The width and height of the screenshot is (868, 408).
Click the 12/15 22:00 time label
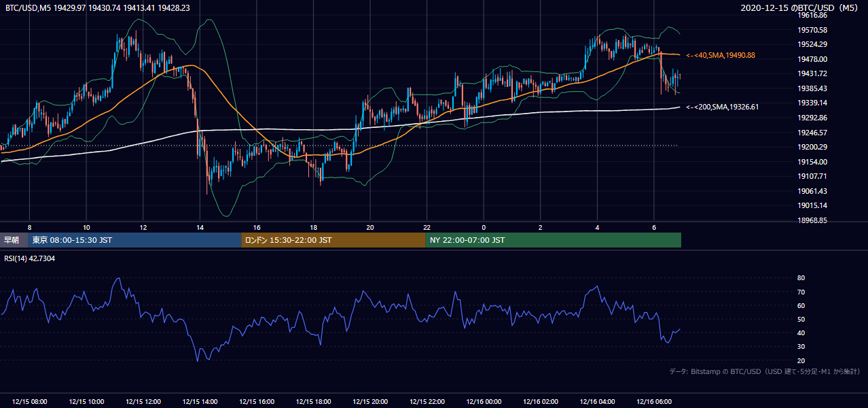click(427, 401)
